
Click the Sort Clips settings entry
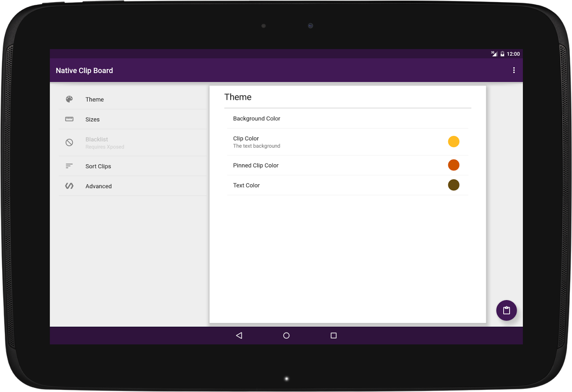tap(98, 166)
